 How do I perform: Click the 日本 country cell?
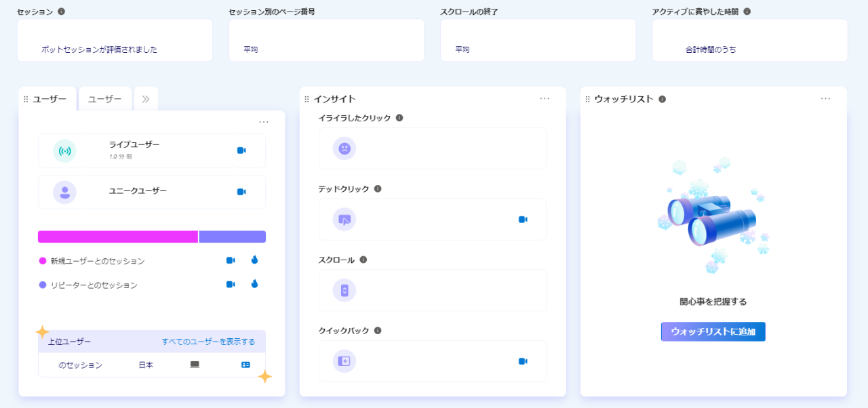coord(146,365)
